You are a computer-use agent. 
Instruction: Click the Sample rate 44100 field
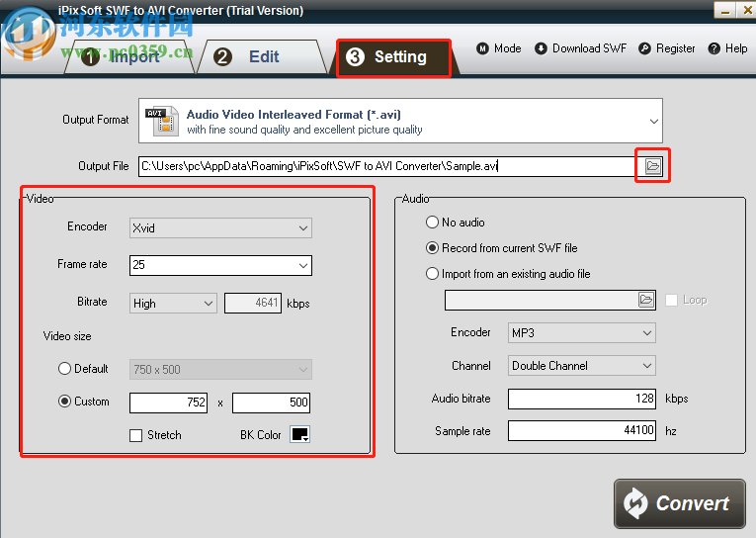582,430
